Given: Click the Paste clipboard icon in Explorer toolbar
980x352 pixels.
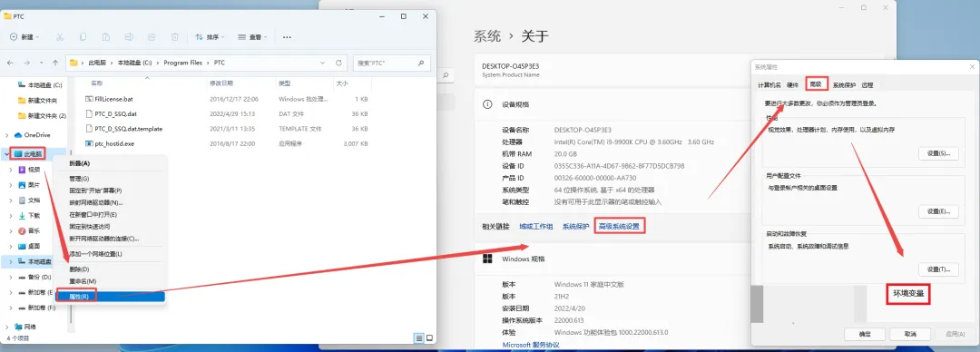Looking at the screenshot, I should tap(106, 37).
